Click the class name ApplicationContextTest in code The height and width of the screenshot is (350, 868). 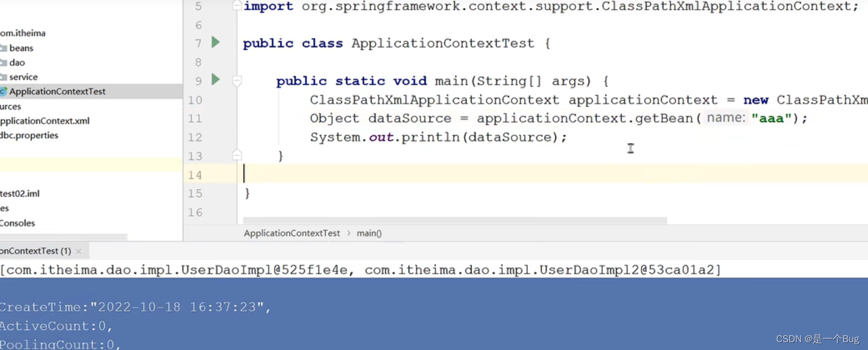tap(443, 43)
